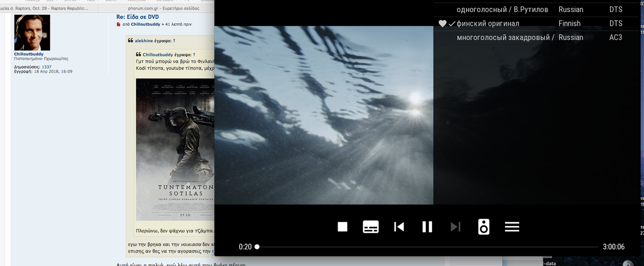Open the player hamburger menu
The image size is (644, 266).
point(512,227)
